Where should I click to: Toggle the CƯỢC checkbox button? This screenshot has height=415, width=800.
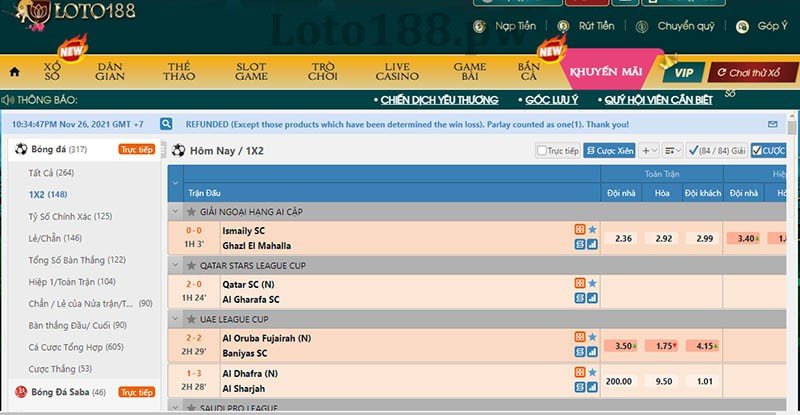click(x=768, y=151)
